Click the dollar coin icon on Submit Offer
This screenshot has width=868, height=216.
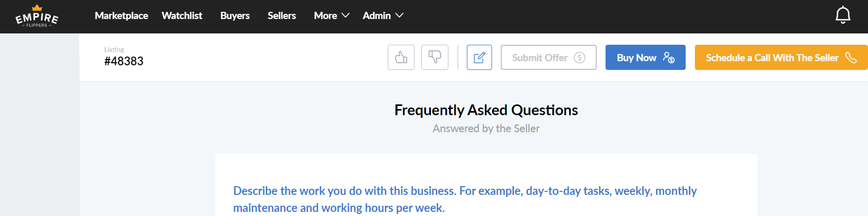coord(579,58)
